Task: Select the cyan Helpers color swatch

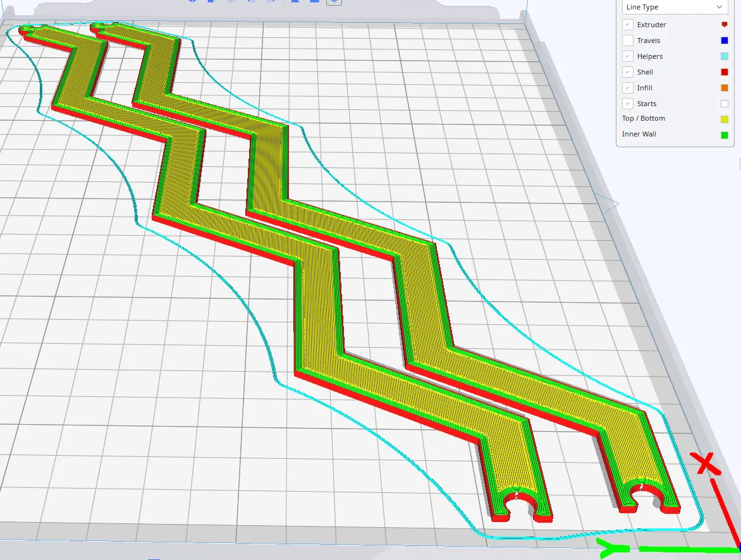Action: point(725,56)
